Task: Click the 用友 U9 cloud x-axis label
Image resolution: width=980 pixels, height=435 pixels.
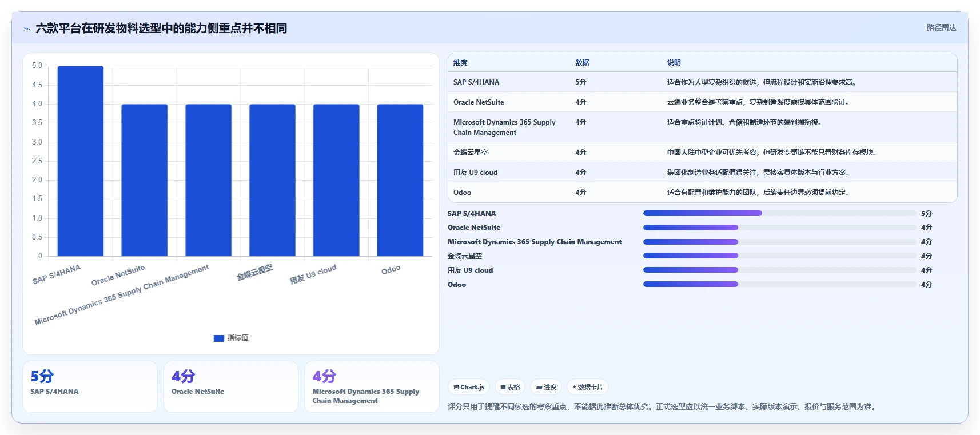Action: [313, 274]
